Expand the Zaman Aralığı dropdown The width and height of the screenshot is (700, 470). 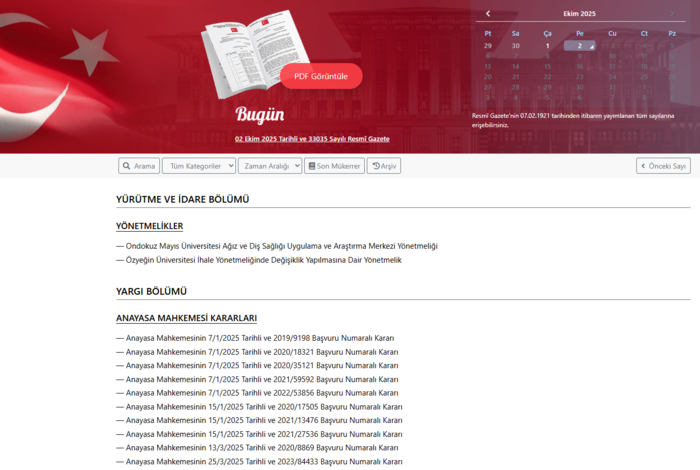click(270, 166)
